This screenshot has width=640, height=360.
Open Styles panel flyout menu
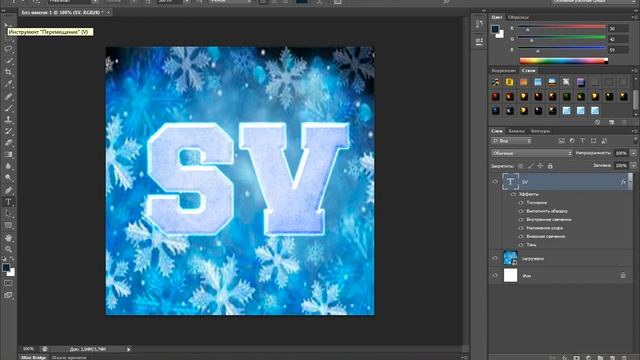[635, 71]
